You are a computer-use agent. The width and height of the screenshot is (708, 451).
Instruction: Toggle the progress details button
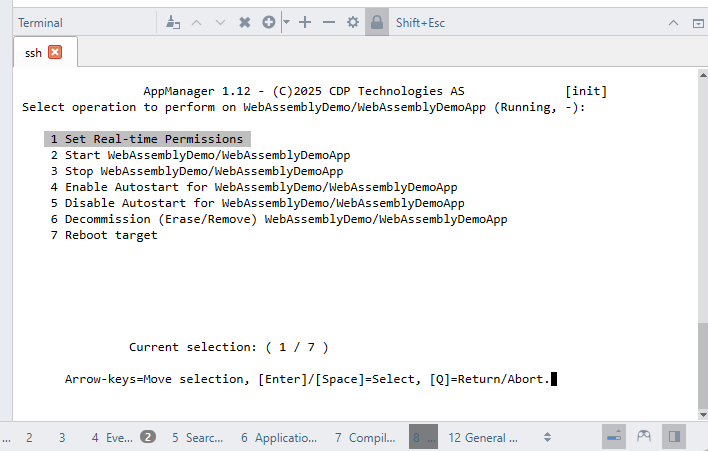pos(614,437)
